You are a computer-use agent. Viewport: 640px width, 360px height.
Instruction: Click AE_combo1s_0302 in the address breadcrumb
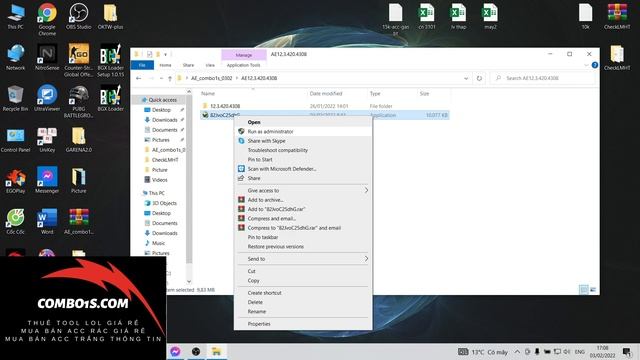pyautogui.click(x=211, y=78)
